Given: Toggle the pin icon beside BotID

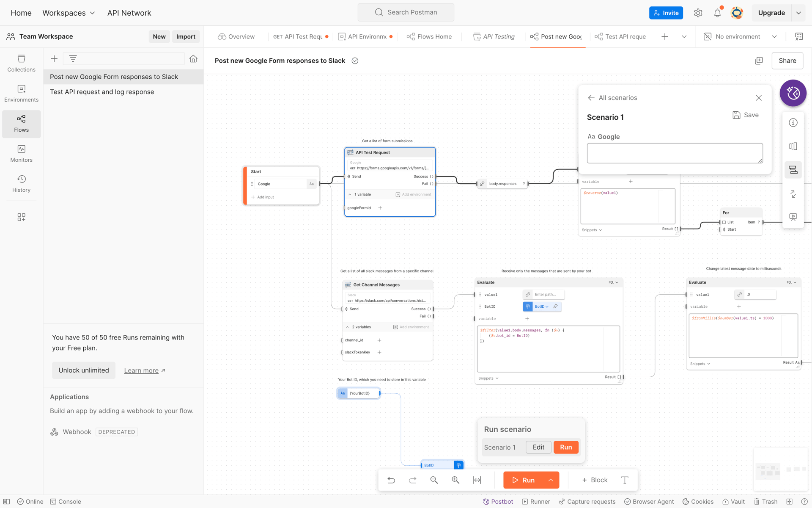Looking at the screenshot, I should click(x=555, y=306).
